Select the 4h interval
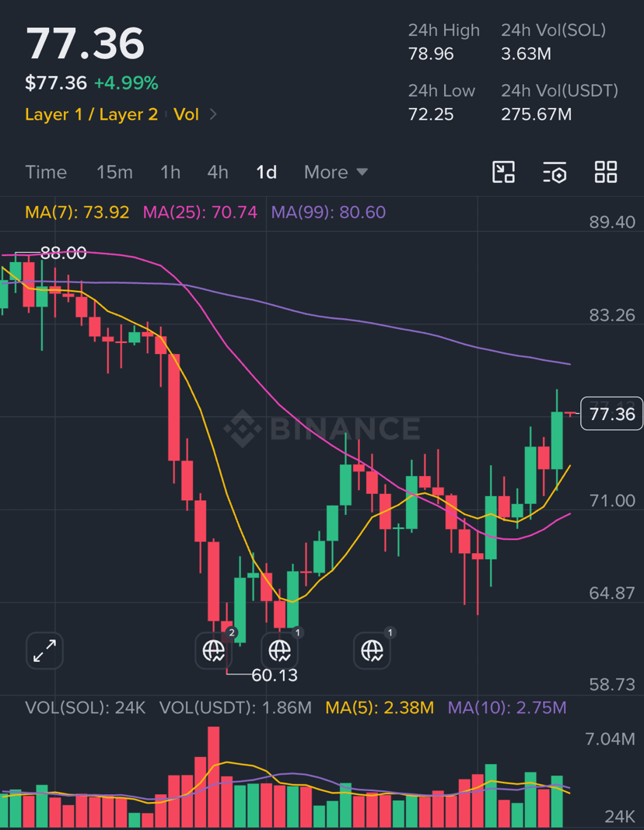The height and width of the screenshot is (830, 644). [218, 172]
